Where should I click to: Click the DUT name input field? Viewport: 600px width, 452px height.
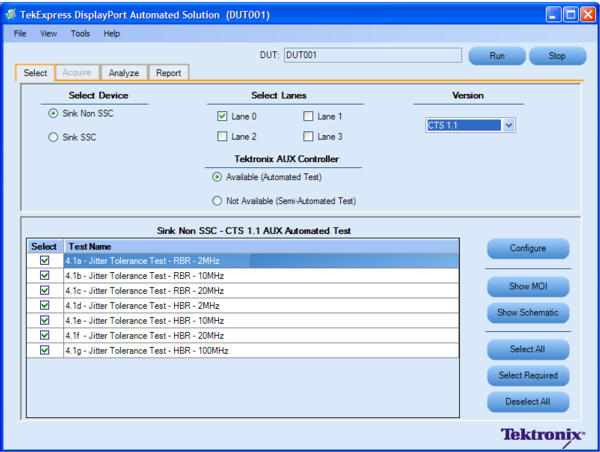click(373, 55)
